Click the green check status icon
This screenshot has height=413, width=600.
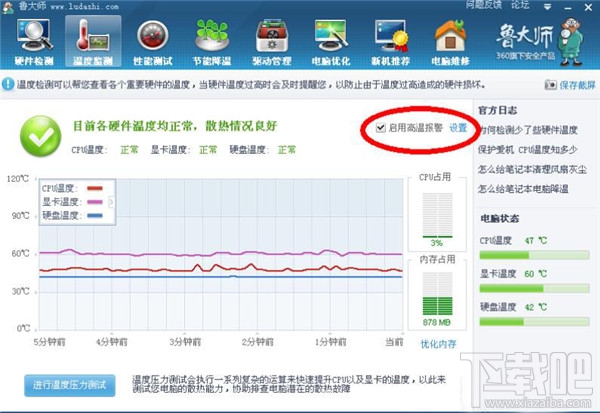[40, 136]
